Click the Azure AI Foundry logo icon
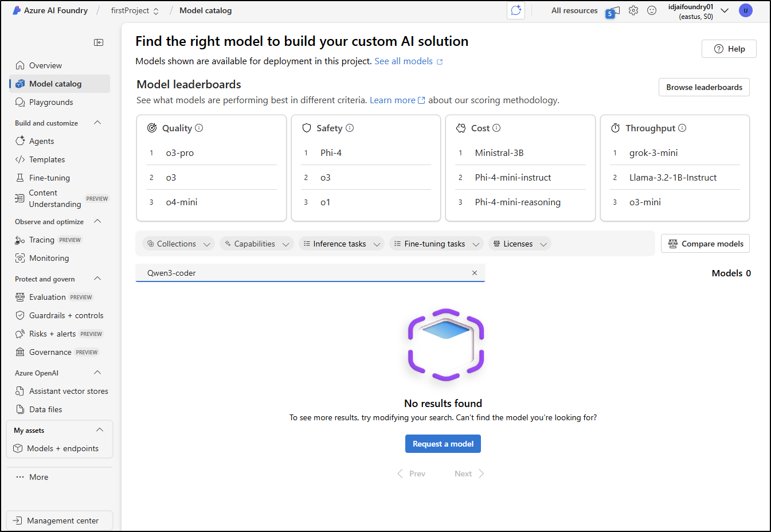 (x=17, y=10)
